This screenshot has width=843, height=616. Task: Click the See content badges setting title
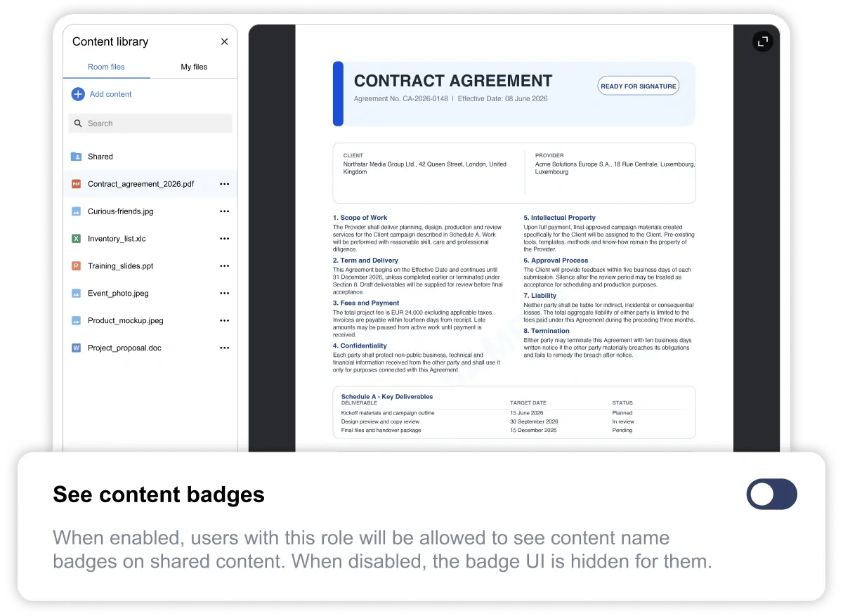click(x=159, y=494)
